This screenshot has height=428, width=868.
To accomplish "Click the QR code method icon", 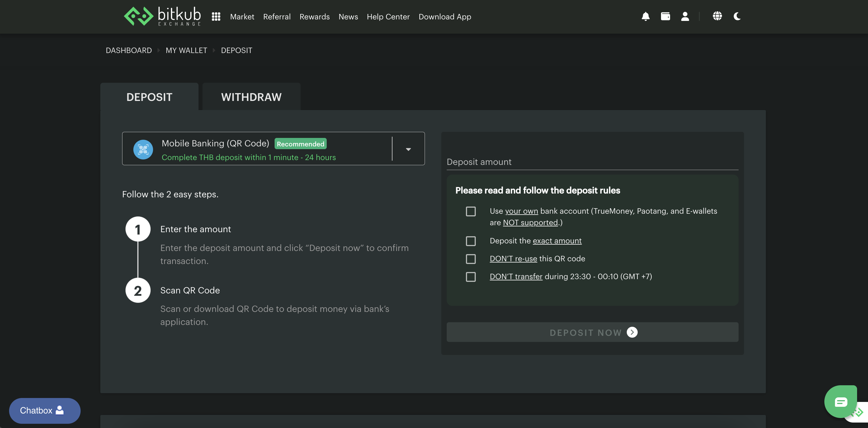I will [x=143, y=149].
